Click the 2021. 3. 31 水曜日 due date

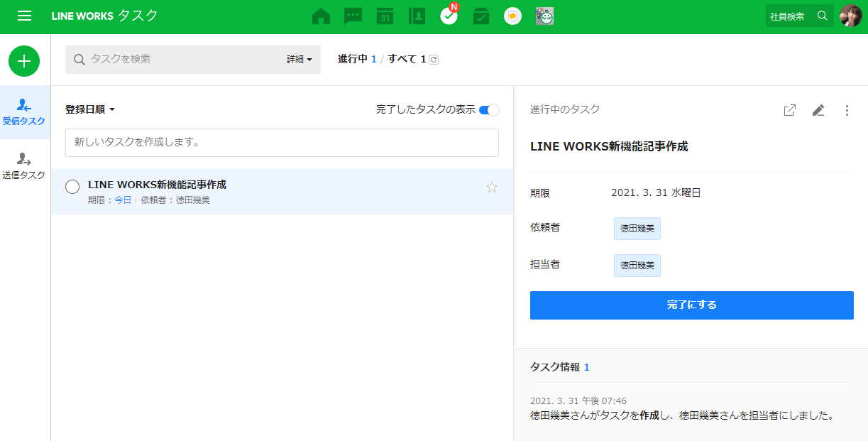(656, 193)
